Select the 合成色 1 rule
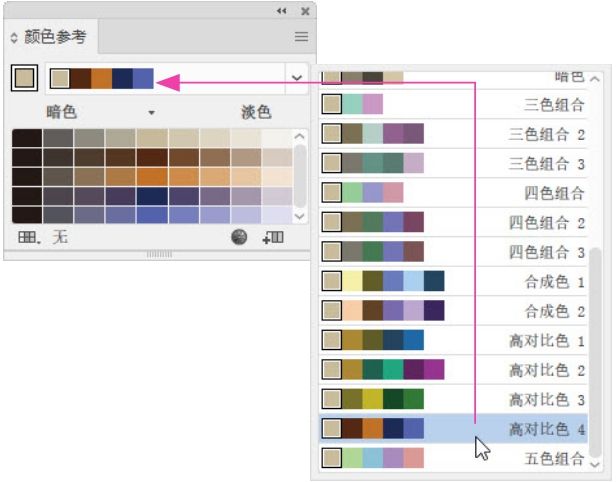This screenshot has width=616, height=482. pos(453,281)
